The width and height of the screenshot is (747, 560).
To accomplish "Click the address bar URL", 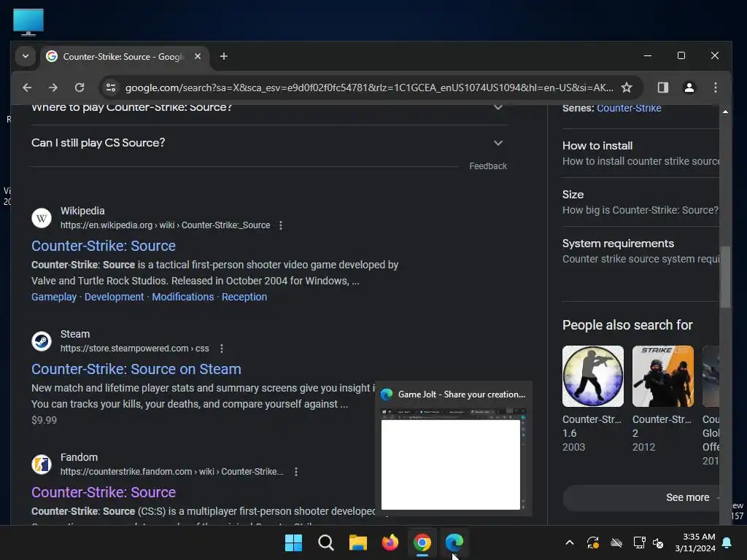I will point(369,87).
